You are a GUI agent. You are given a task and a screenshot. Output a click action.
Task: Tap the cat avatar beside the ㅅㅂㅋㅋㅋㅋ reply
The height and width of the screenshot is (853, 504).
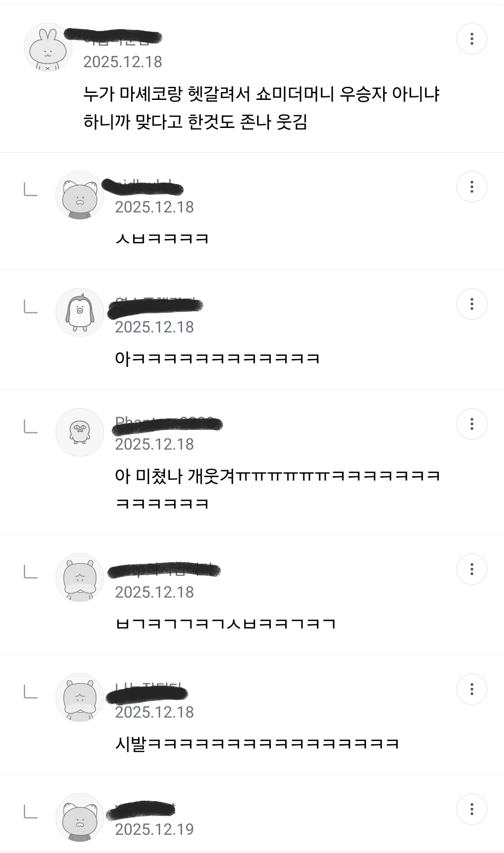80,195
